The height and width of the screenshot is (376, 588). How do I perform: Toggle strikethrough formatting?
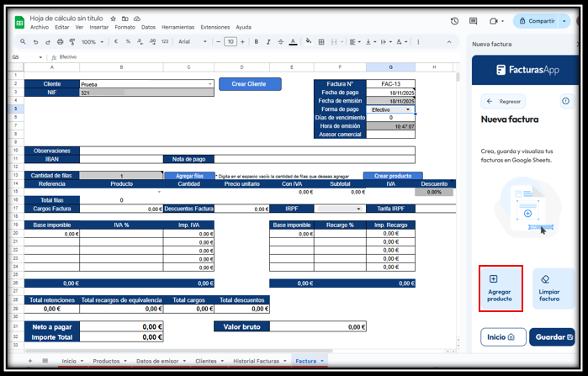280,40
